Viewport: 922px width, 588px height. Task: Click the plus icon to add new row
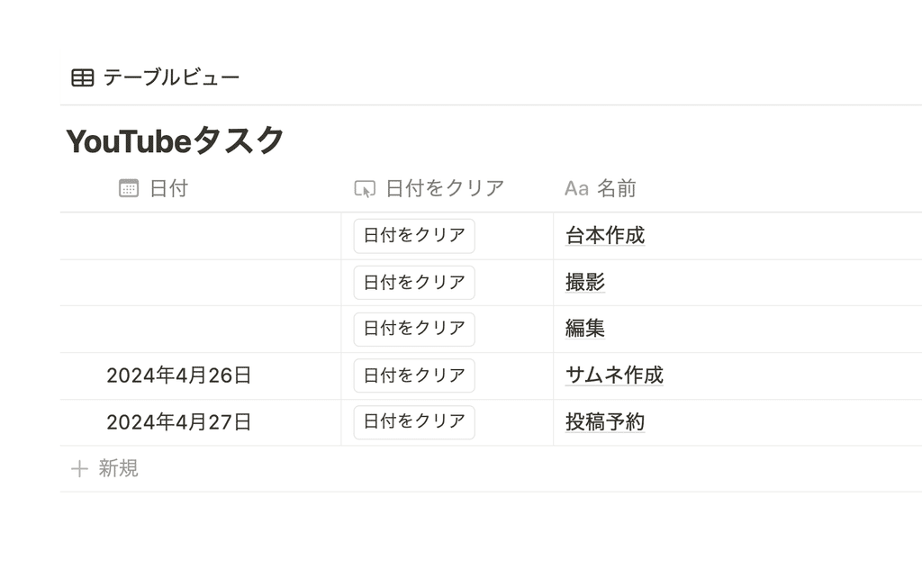click(x=79, y=468)
